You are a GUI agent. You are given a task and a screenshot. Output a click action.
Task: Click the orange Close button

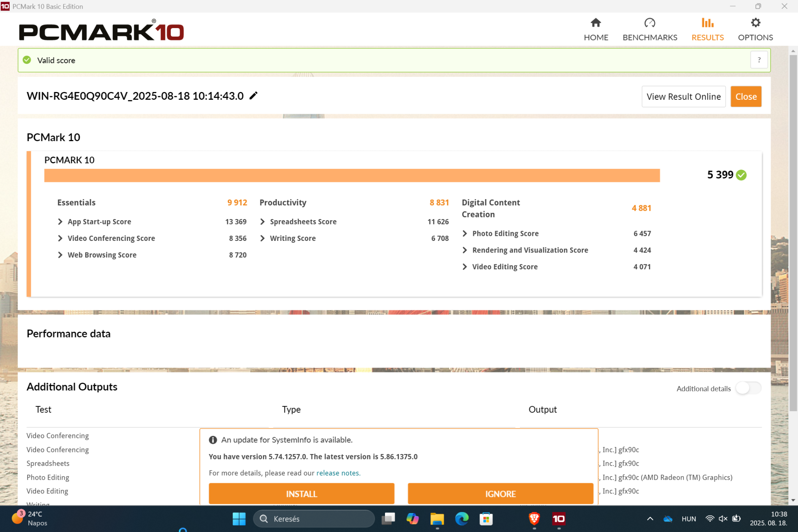(746, 96)
